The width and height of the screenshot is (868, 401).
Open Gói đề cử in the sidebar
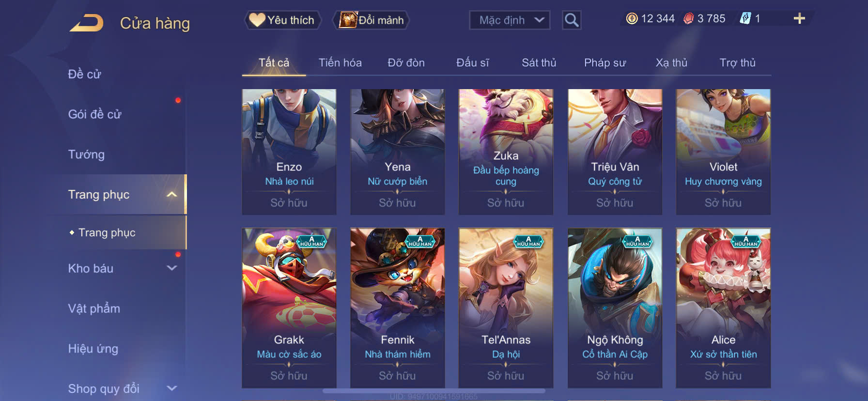tap(95, 114)
